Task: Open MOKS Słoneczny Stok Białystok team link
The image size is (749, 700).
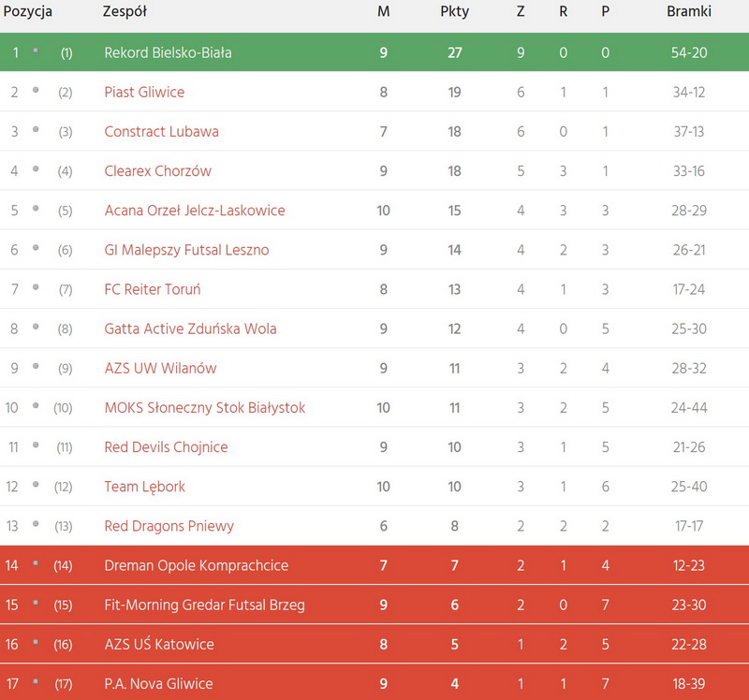Action: coord(204,408)
